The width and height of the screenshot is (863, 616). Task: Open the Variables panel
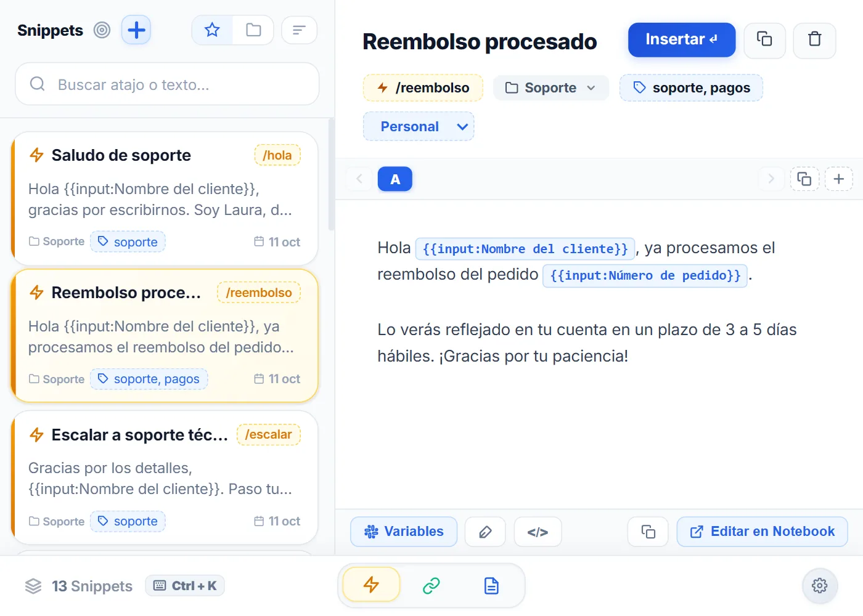[404, 532]
